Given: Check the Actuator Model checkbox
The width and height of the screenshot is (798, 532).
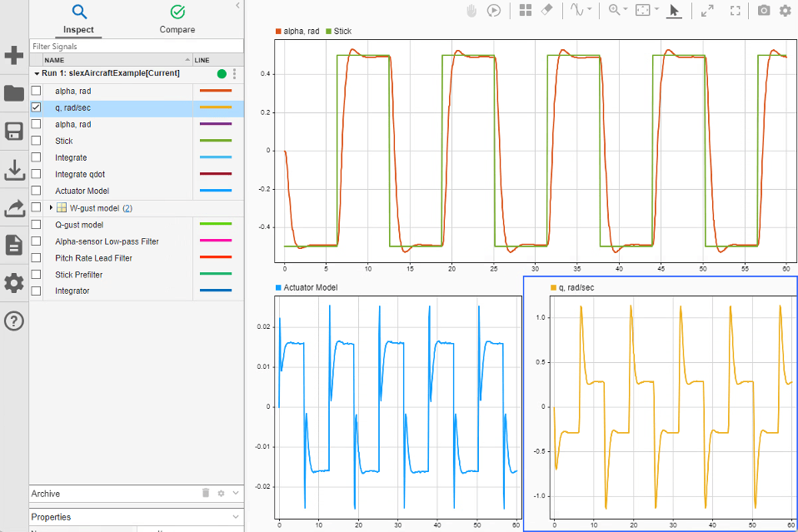Looking at the screenshot, I should point(36,190).
